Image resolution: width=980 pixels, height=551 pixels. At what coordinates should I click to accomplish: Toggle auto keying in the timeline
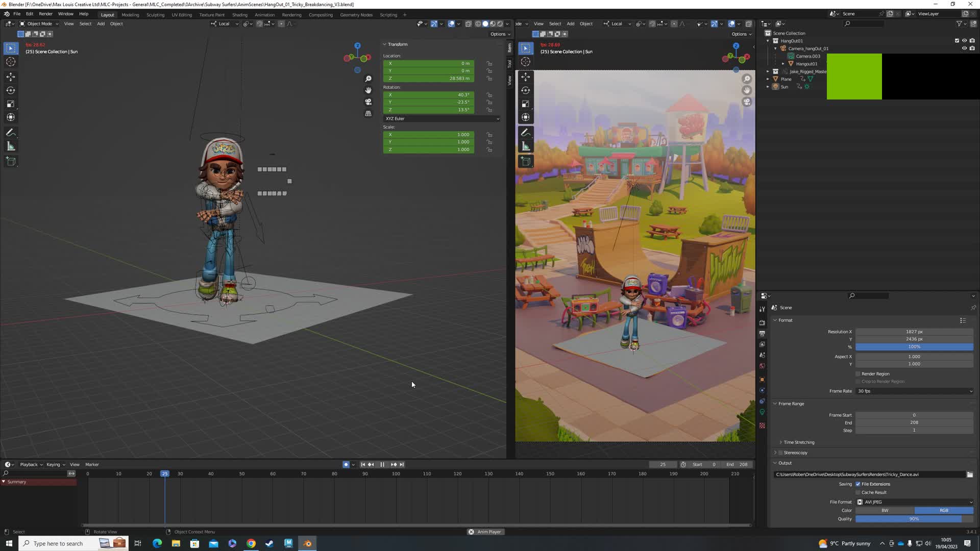pos(346,465)
